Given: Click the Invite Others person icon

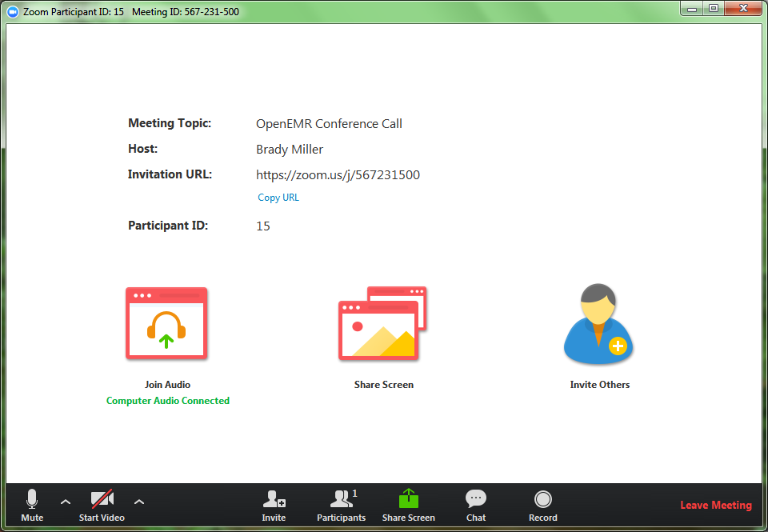Looking at the screenshot, I should (x=598, y=323).
